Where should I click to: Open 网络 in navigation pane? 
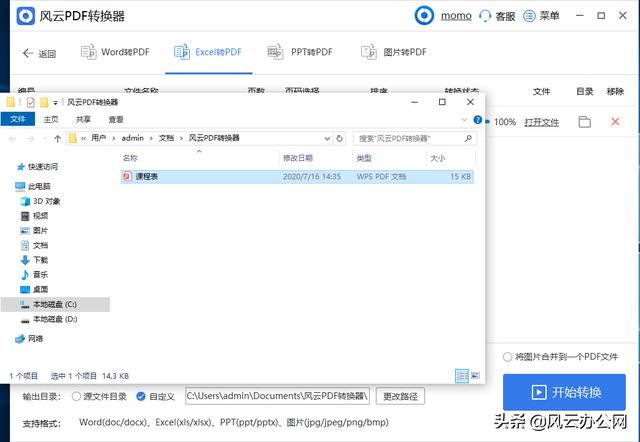pos(29,338)
